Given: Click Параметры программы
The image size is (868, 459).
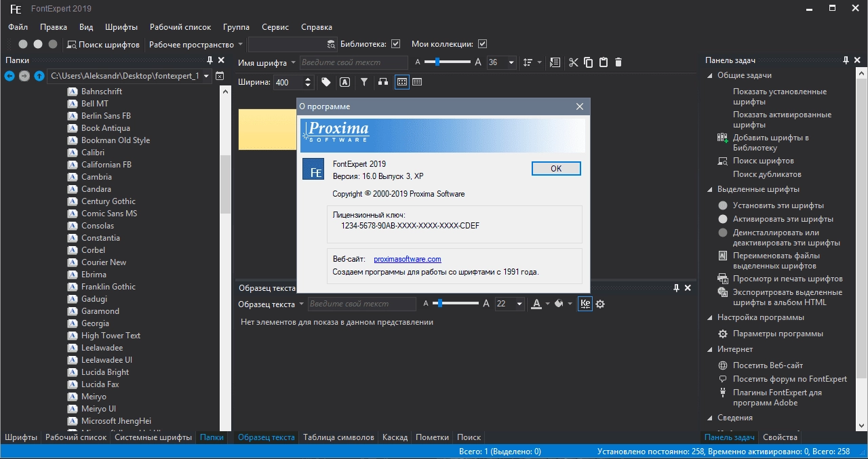Looking at the screenshot, I should coord(778,334).
